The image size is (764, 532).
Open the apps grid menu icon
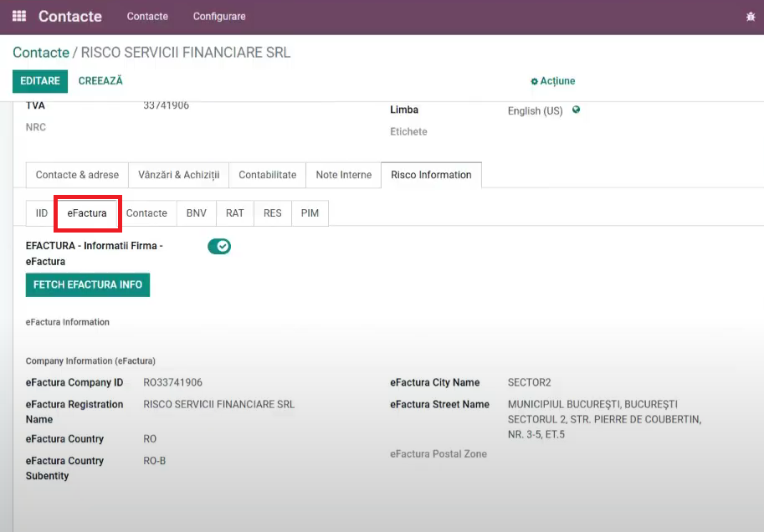[19, 16]
